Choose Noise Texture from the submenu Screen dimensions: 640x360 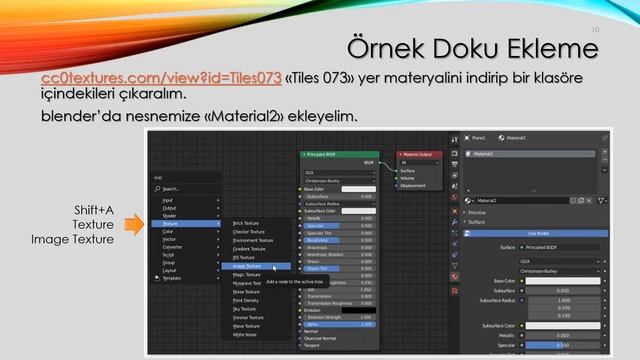[256, 292]
